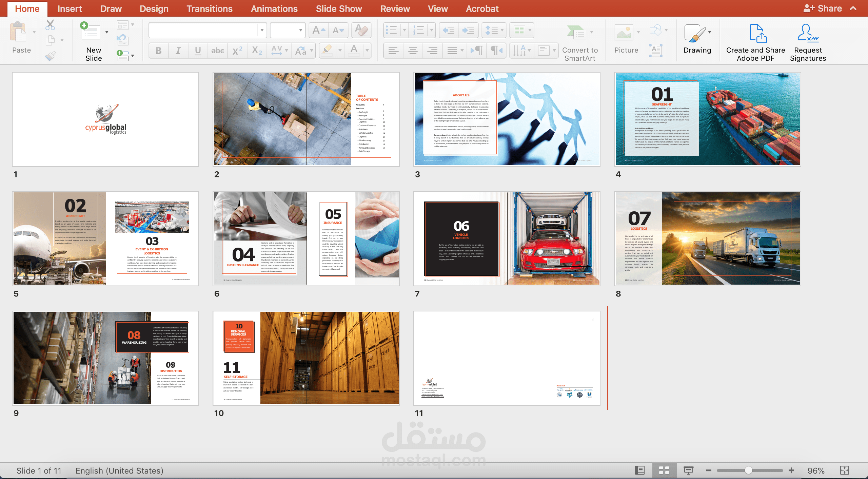
Task: Toggle Italic formatting
Action: (x=178, y=51)
